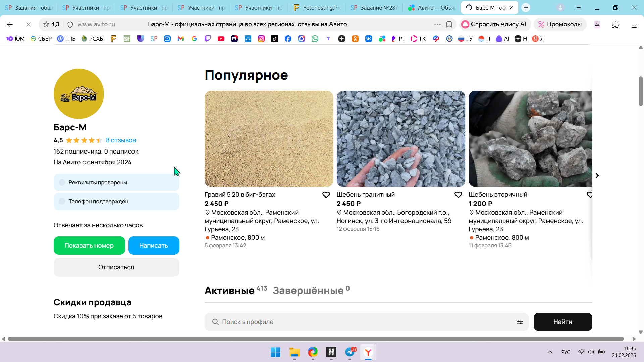The image size is (644, 362).
Task: Open Telegram from the taskbar
Action: (x=350, y=352)
